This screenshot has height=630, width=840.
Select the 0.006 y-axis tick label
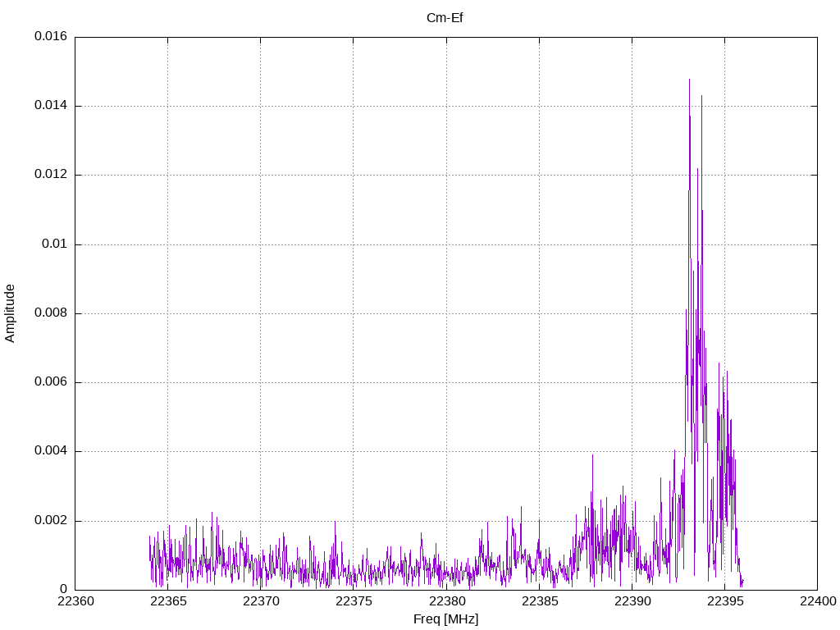click(50, 382)
